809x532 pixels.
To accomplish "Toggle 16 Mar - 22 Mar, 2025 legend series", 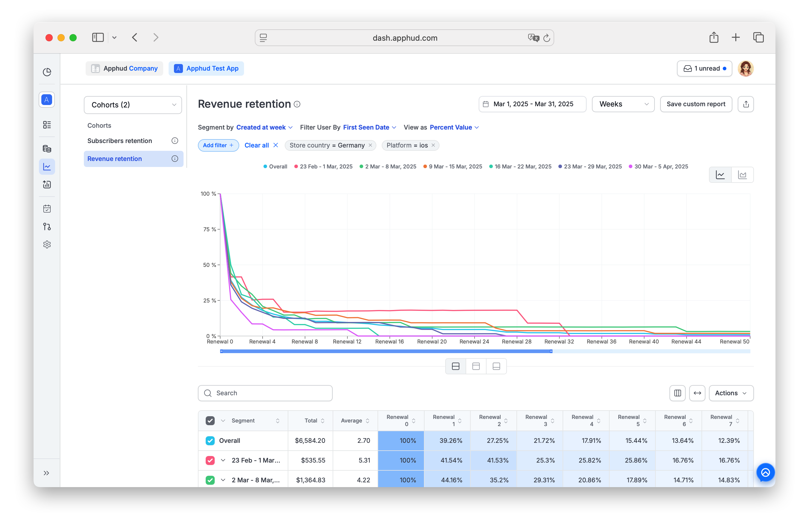I will 520,166.
